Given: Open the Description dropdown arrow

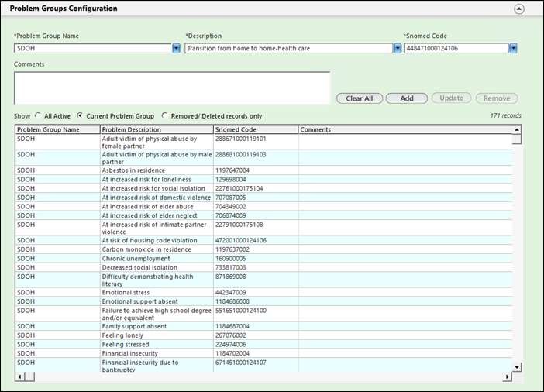Looking at the screenshot, I should coord(398,48).
